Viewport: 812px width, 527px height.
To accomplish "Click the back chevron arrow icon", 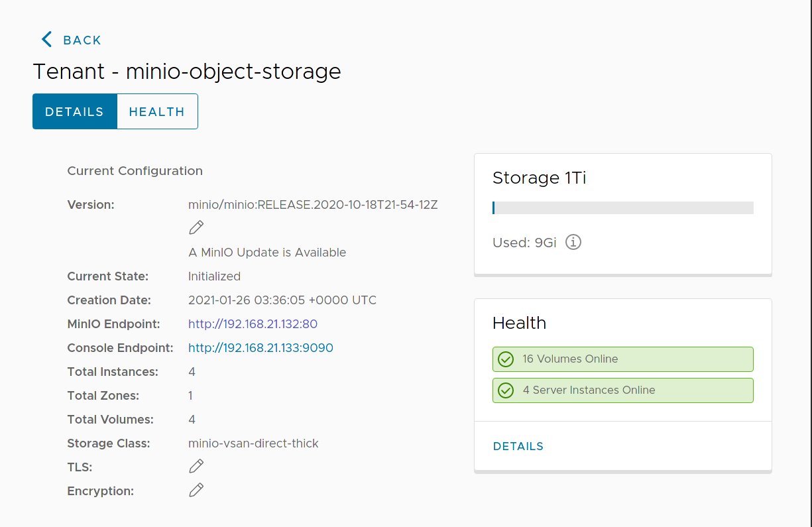I will 46,40.
